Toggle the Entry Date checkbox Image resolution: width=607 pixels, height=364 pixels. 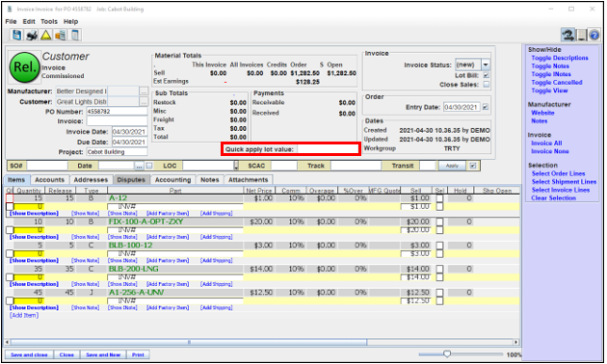[x=486, y=107]
